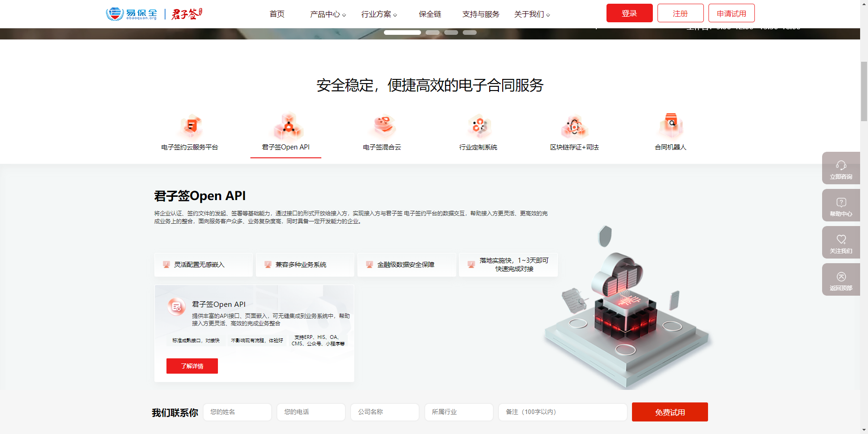Click the 易保全 logo in the header
This screenshot has height=434, width=868.
coord(131,14)
